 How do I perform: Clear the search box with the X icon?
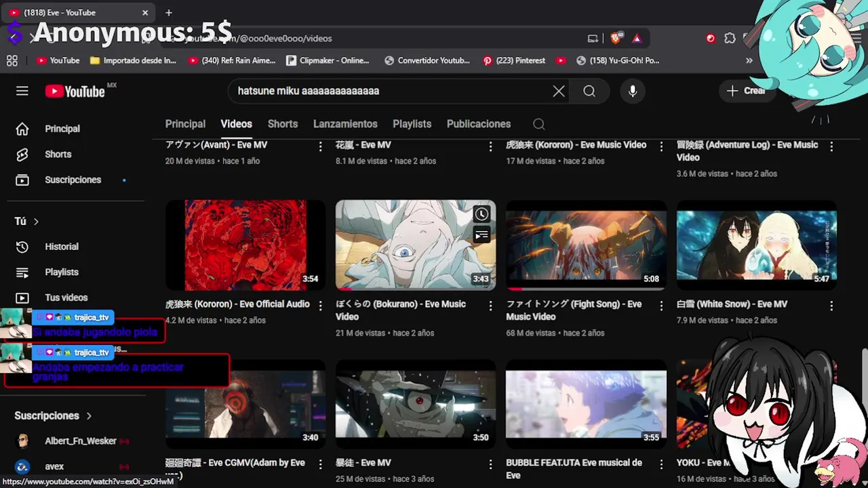[x=559, y=91]
